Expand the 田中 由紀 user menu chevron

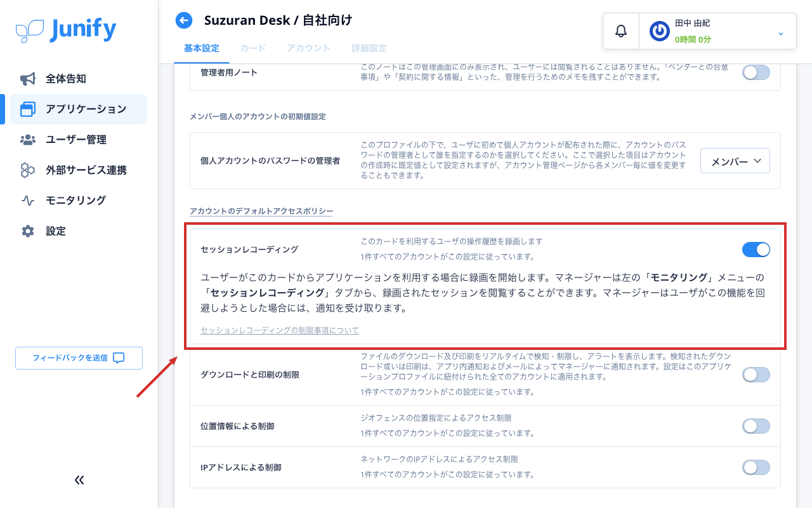[x=781, y=33]
